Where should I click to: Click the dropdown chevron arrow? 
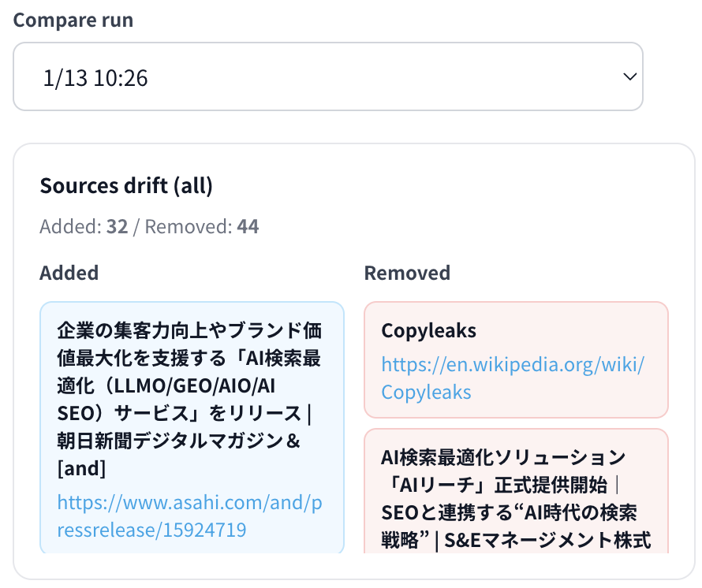[x=629, y=76]
